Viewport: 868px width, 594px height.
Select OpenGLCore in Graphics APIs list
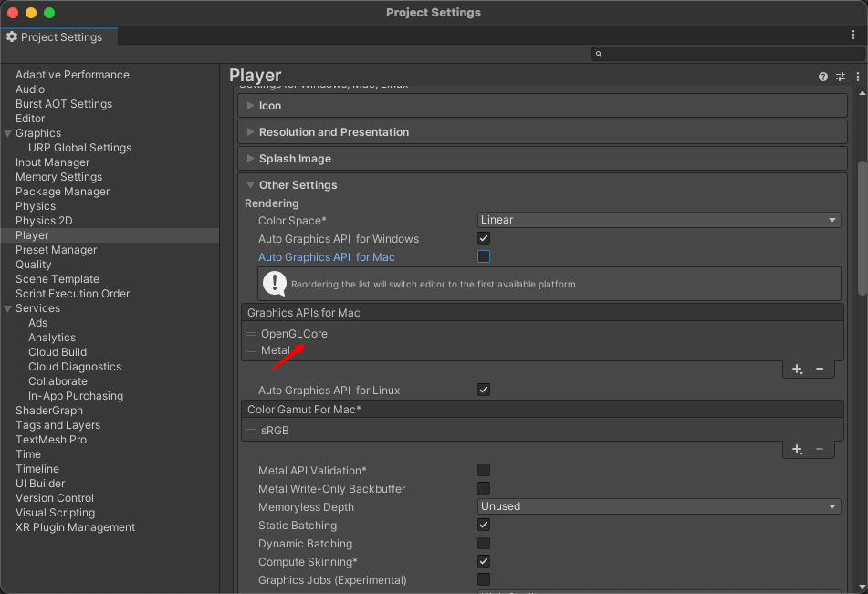coord(294,334)
